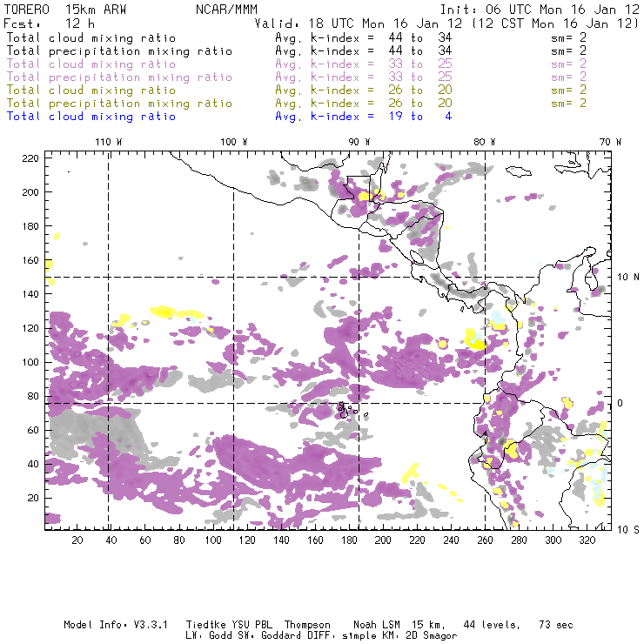This screenshot has width=644, height=644.
Task: Click the "10 S" latitude label
Action: [628, 530]
